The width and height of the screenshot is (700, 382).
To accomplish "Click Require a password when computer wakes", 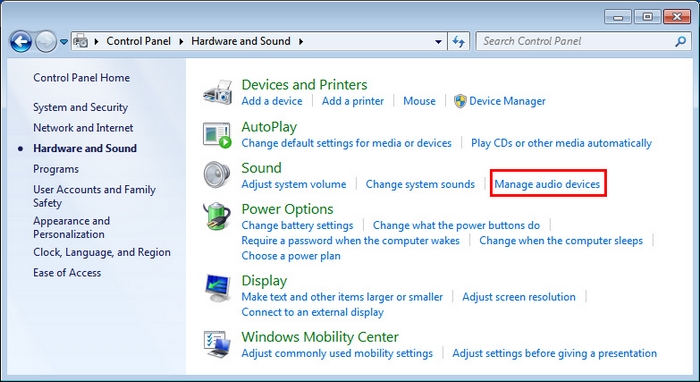I will [350, 241].
